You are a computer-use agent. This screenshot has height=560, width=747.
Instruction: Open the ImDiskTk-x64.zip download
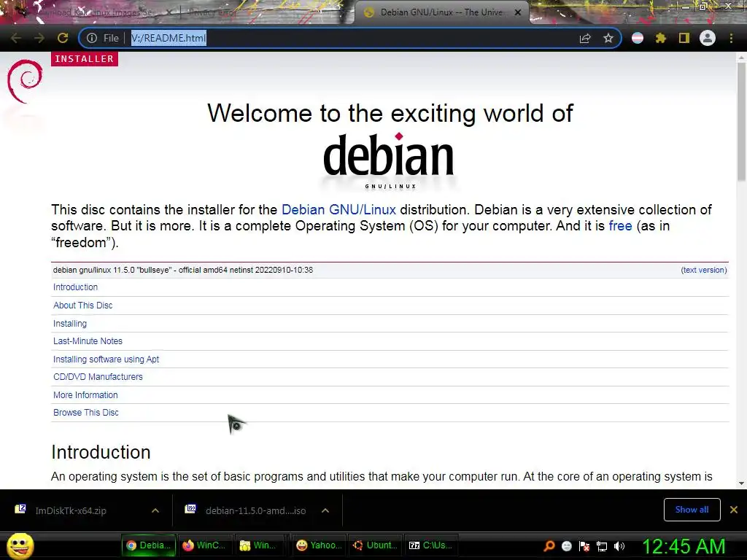click(71, 510)
